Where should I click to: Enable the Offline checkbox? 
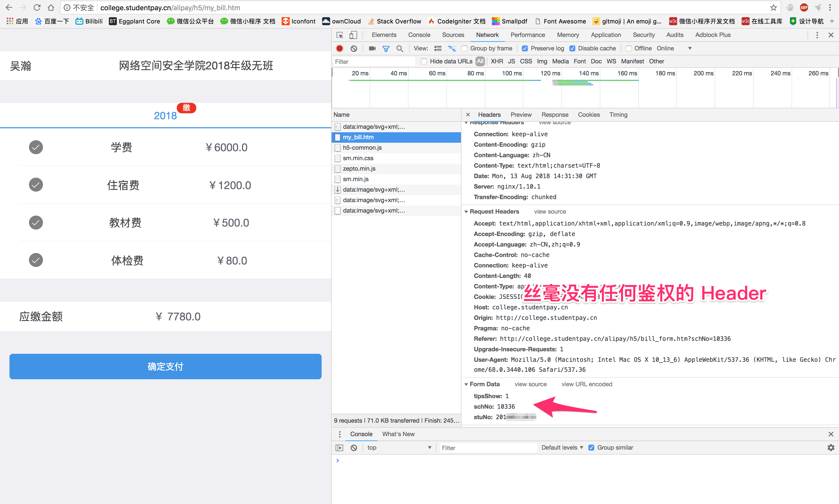point(629,49)
